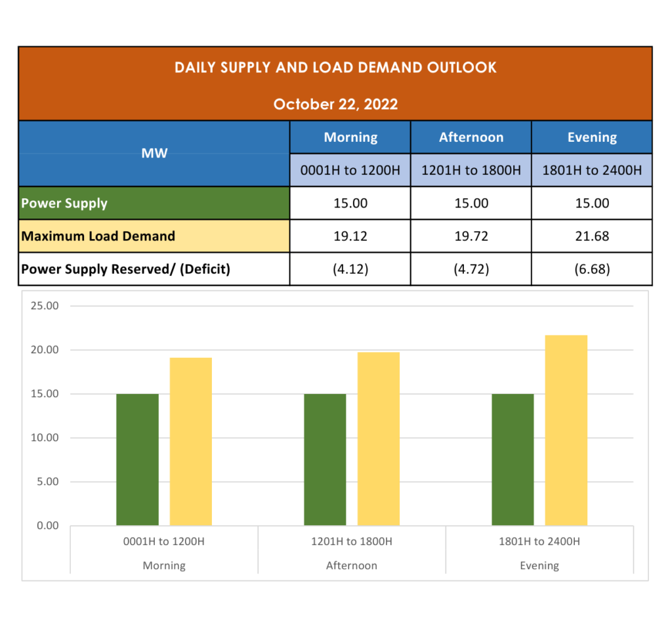Select the title 'Daily Supply and Load Demand Outlook'
Image resolution: width=672 pixels, height=633 pixels.
click(335, 68)
